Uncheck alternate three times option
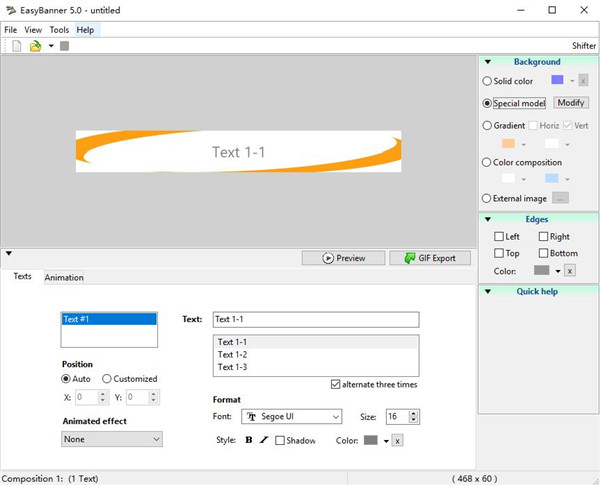Screen dimensions: 600x485 pos(335,384)
